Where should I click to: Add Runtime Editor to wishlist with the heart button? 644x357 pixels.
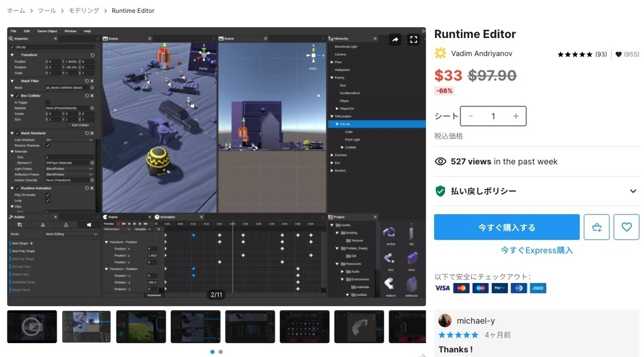pos(626,227)
